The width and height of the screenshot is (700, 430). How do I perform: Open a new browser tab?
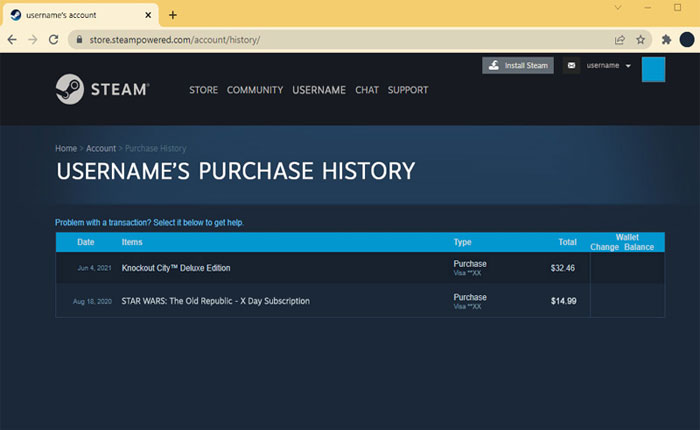point(173,14)
